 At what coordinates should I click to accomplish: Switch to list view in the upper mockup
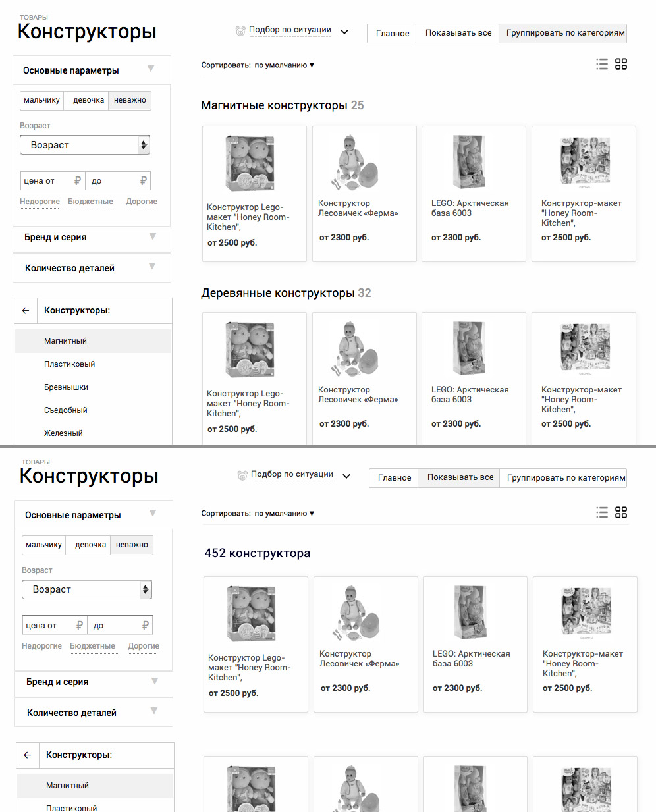coord(602,64)
